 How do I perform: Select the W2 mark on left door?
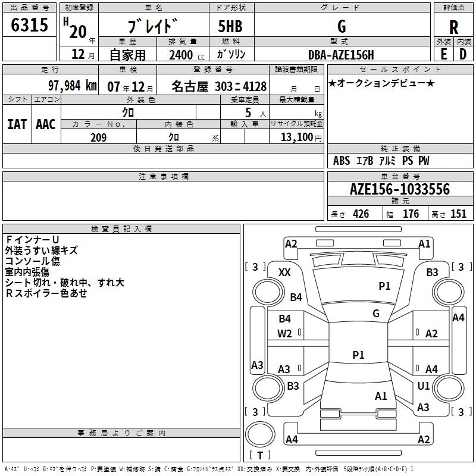coord(284,334)
